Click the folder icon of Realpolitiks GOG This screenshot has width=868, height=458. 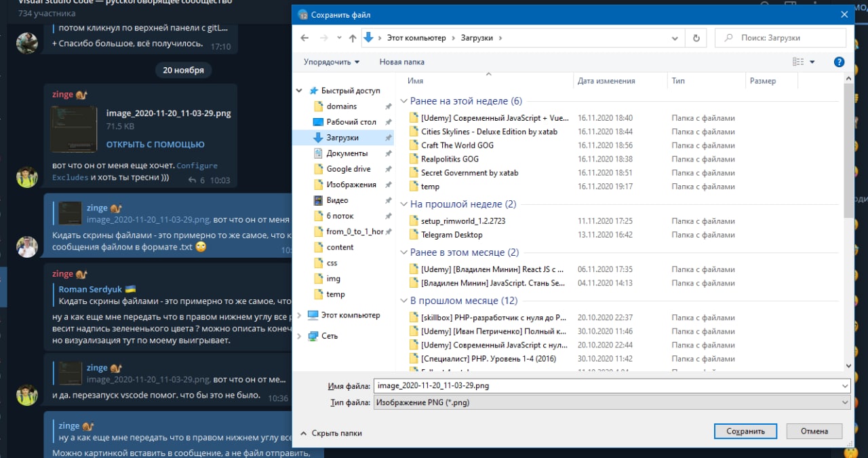pyautogui.click(x=414, y=159)
